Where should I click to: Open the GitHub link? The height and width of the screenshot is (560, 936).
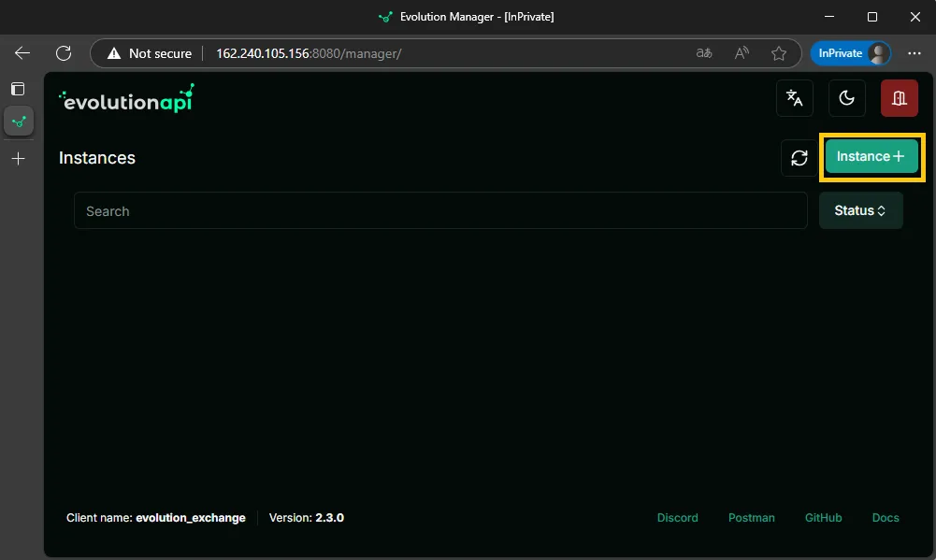pyautogui.click(x=823, y=518)
